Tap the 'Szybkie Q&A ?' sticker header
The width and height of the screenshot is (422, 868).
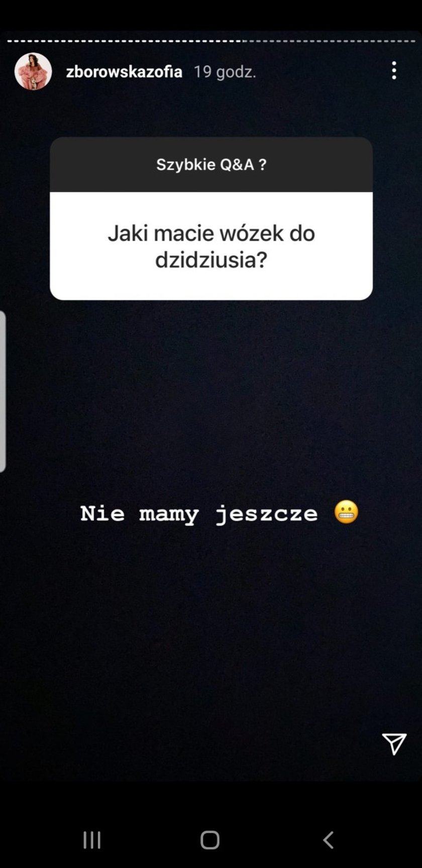[x=211, y=165]
